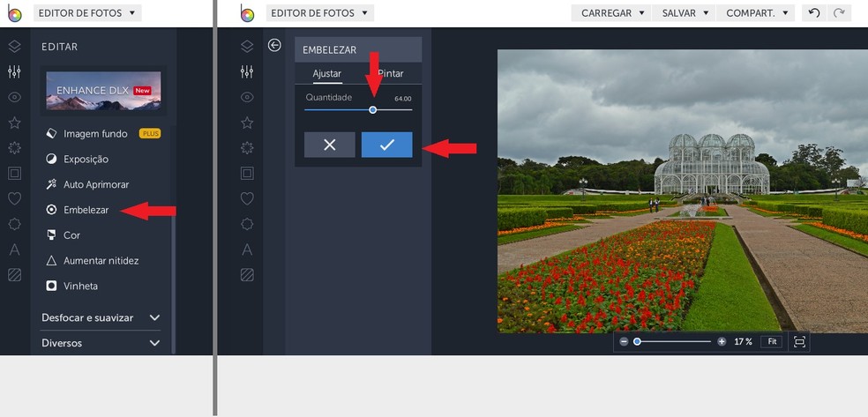
Task: Open SALVAR menu
Action: point(685,13)
